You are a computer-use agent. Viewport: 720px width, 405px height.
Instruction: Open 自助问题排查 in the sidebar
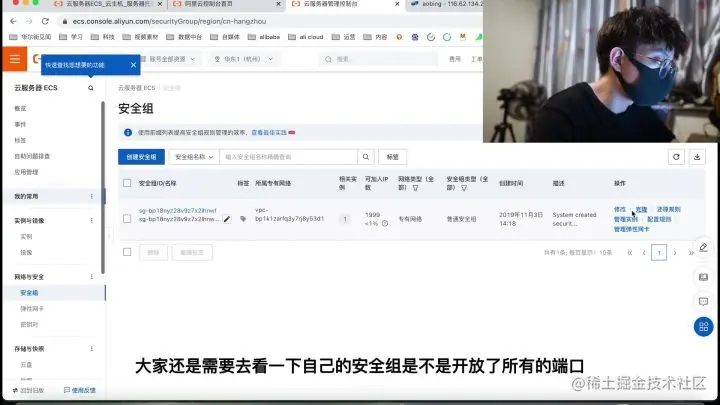click(32, 156)
